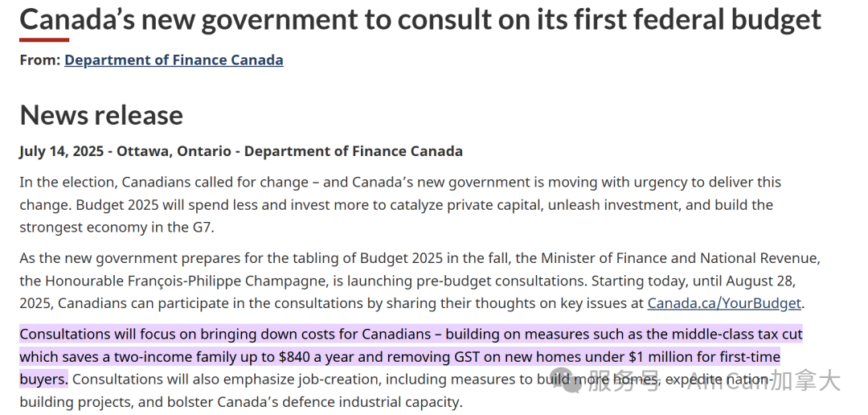Screen dimensions: 868x415
Task: Click the From: label
Action: [x=40, y=60]
